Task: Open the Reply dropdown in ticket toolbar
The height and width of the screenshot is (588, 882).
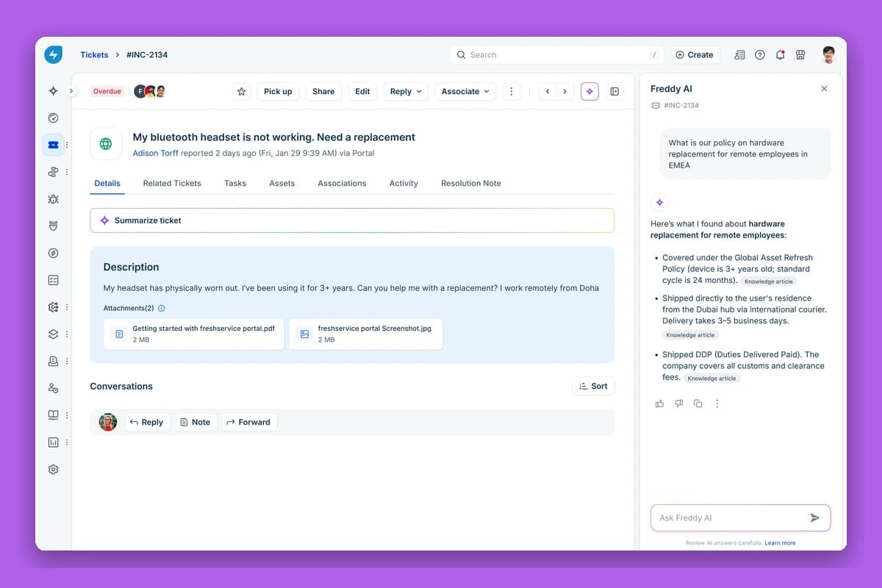Action: pyautogui.click(x=406, y=91)
